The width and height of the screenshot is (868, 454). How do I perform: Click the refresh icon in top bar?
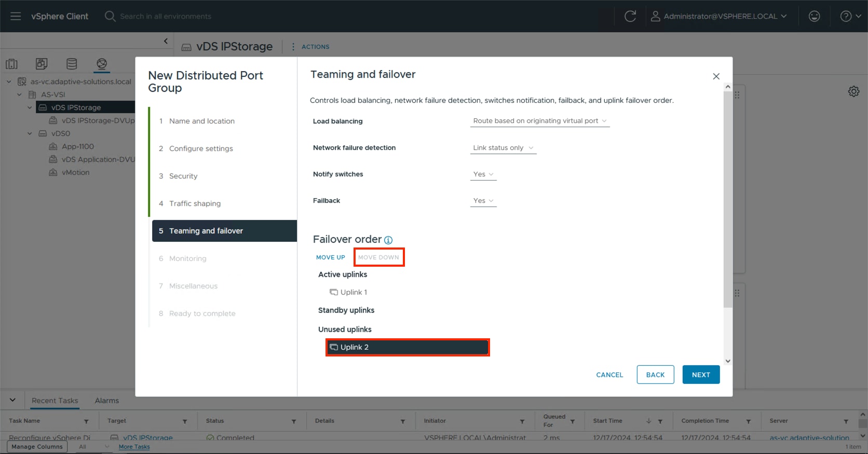(x=630, y=16)
